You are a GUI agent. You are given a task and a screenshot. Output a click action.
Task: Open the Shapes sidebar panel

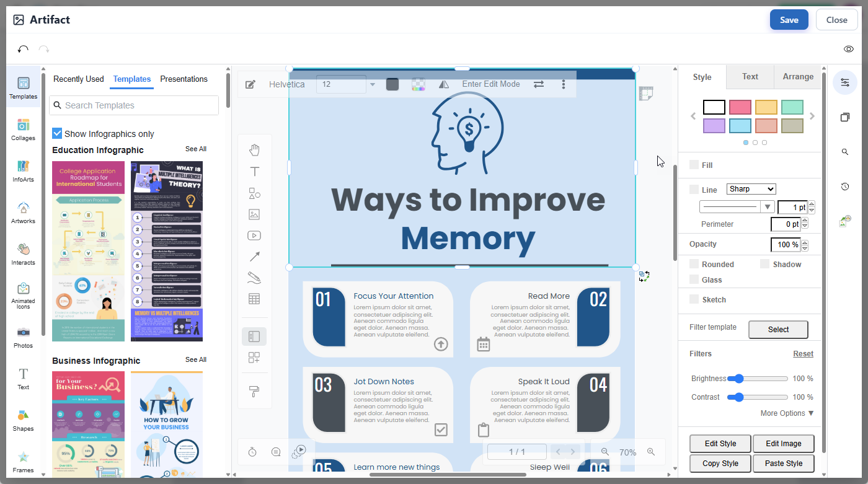[23, 420]
